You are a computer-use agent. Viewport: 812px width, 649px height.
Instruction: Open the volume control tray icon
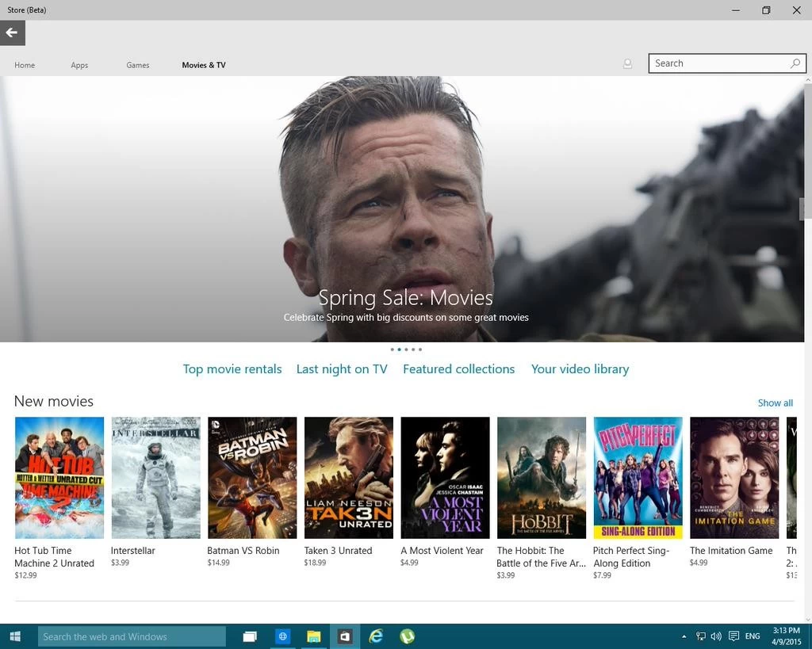(716, 636)
